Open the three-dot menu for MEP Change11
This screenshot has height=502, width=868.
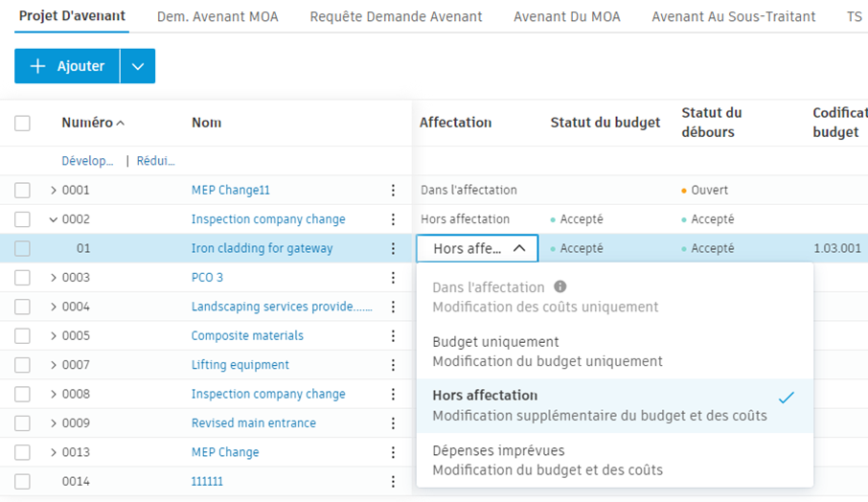(x=393, y=191)
